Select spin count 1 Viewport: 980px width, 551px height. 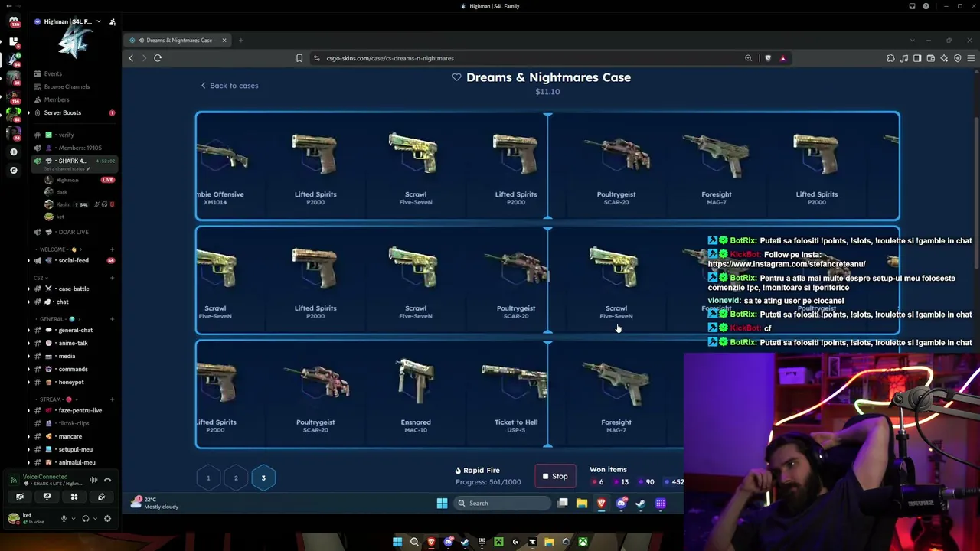208,478
